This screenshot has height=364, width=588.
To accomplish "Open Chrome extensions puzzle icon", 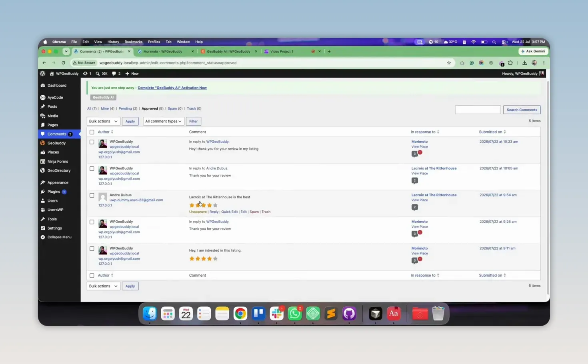I will click(x=510, y=63).
